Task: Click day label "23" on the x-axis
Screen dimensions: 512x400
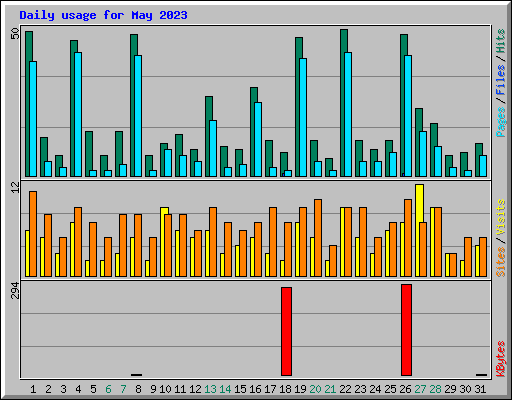Action: coord(360,389)
